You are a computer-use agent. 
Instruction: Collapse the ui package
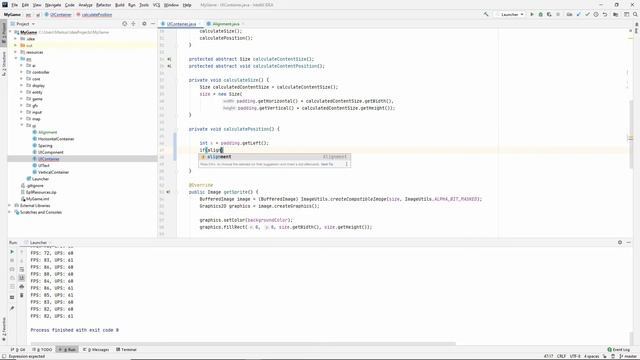coord(21,125)
